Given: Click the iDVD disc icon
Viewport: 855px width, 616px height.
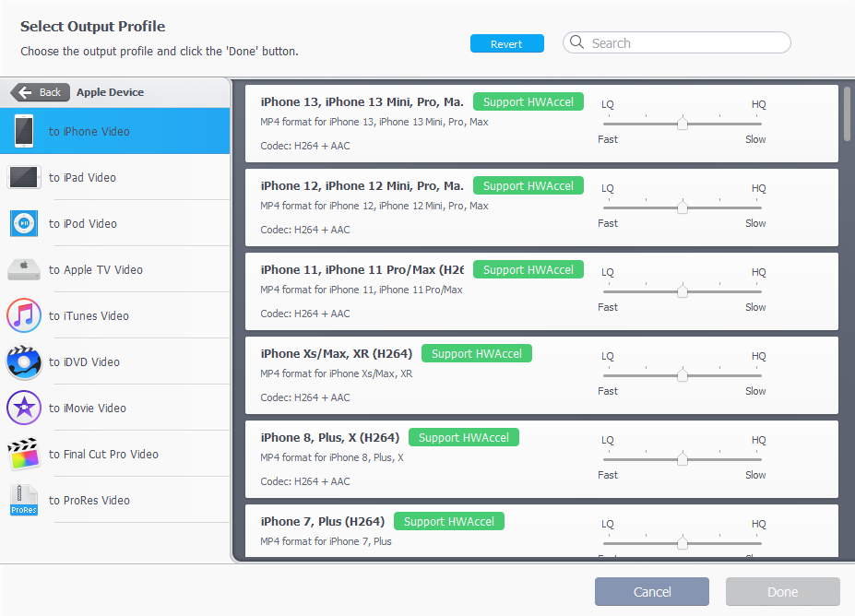Looking at the screenshot, I should (x=24, y=361).
